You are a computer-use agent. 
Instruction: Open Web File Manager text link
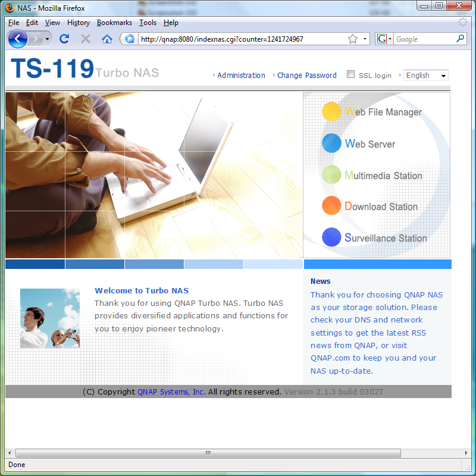383,112
